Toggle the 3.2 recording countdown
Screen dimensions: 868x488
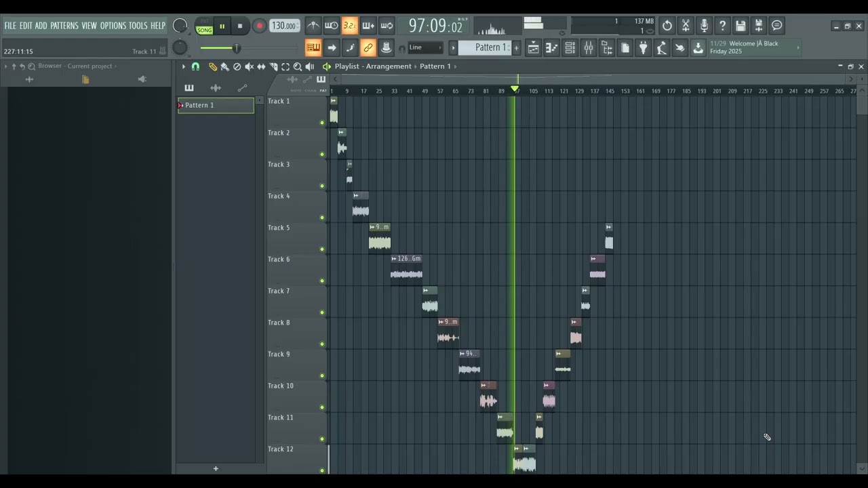pyautogui.click(x=349, y=26)
